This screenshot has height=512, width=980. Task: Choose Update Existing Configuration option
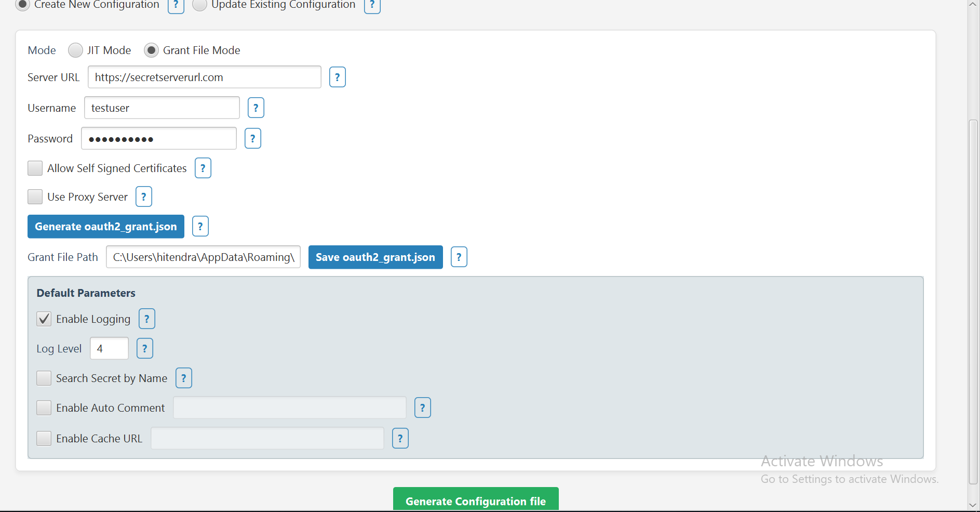199,5
